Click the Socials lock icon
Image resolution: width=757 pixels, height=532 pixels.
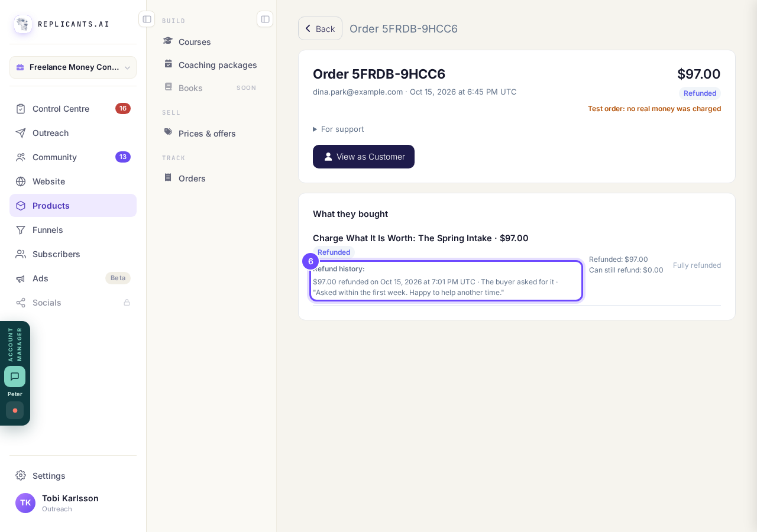[127, 303]
